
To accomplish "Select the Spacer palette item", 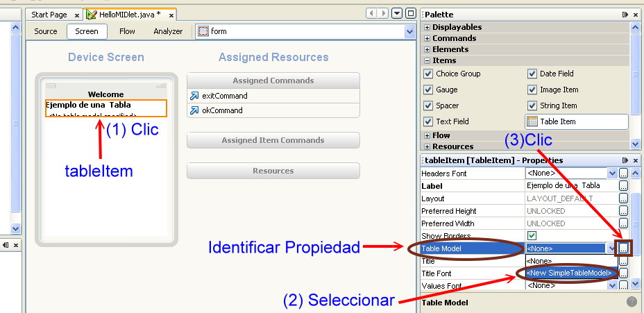I will (x=441, y=105).
